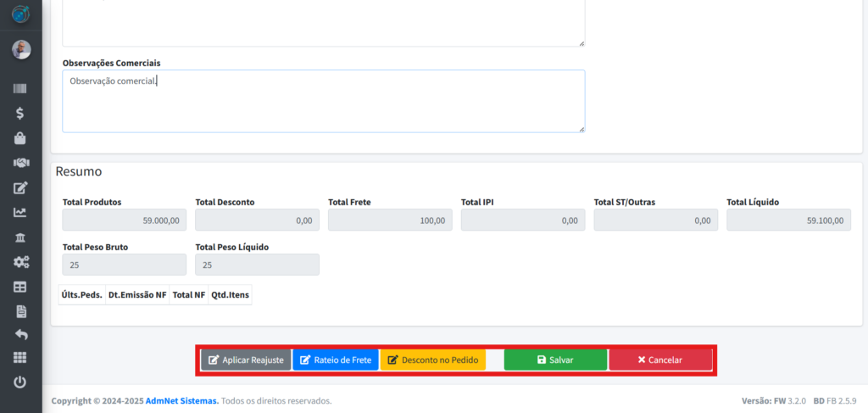The image size is (868, 413).
Task: Click the Total Frete field
Action: point(390,220)
